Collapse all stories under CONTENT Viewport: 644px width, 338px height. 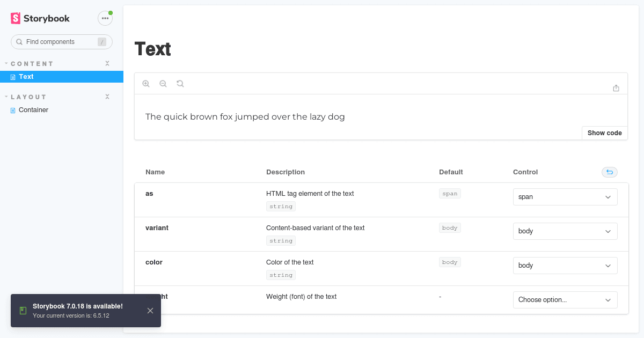point(107,63)
